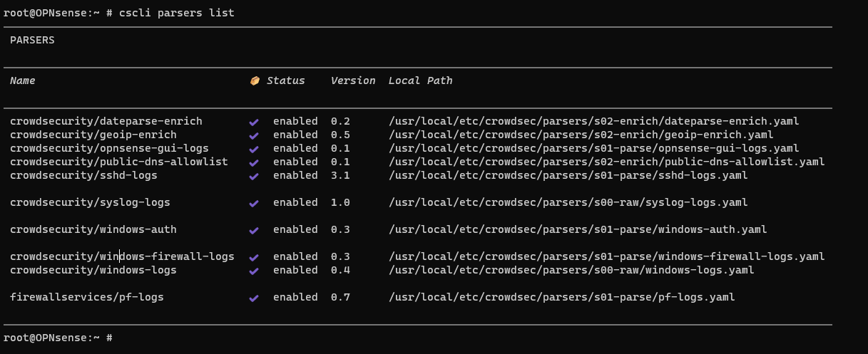The image size is (868, 354).
Task: Click the checkmark for crowdsecurity/dateparse-enrich
Action: point(253,123)
